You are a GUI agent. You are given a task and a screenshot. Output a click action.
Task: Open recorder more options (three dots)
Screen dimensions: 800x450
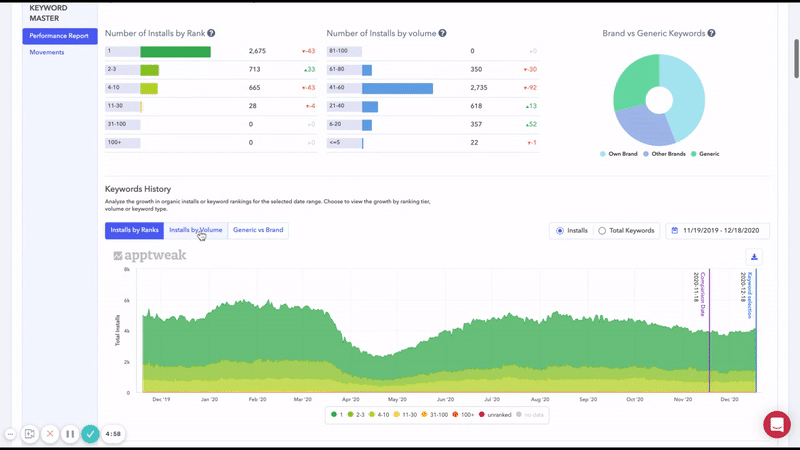click(10, 434)
